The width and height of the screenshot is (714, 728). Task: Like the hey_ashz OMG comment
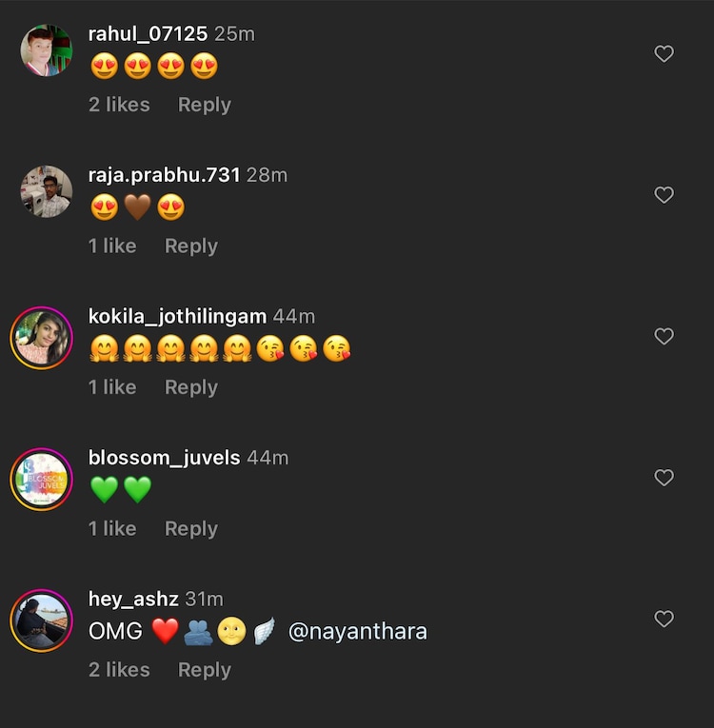(x=664, y=619)
